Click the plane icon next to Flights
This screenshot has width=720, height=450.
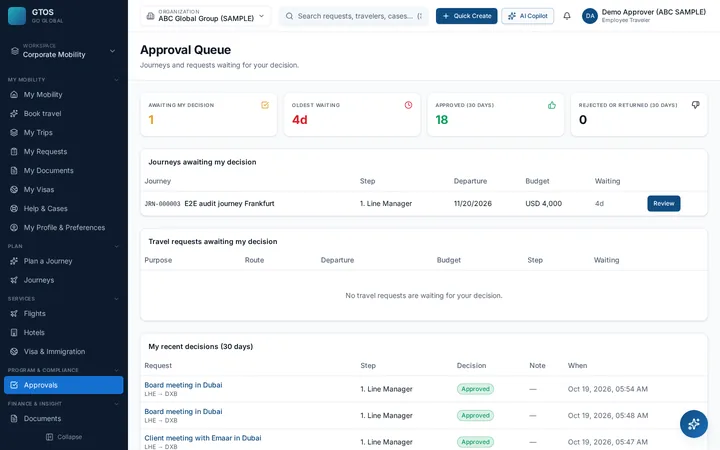click(x=14, y=314)
